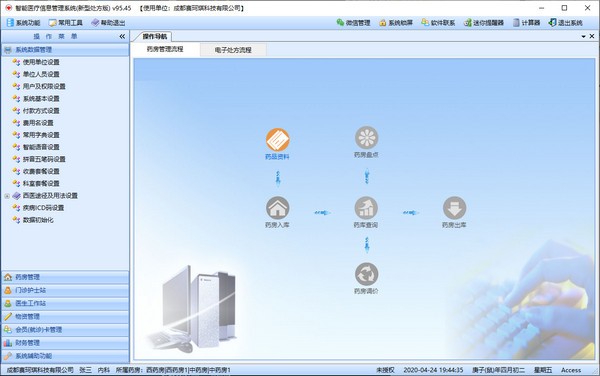Click the Access database label in status bar

571,370
